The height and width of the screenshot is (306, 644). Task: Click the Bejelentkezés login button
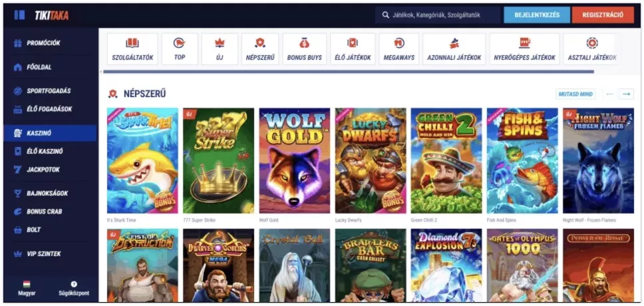coord(537,15)
